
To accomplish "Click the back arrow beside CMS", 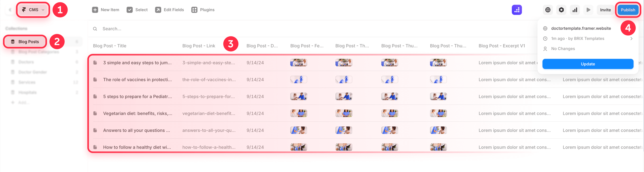I will click(10, 10).
